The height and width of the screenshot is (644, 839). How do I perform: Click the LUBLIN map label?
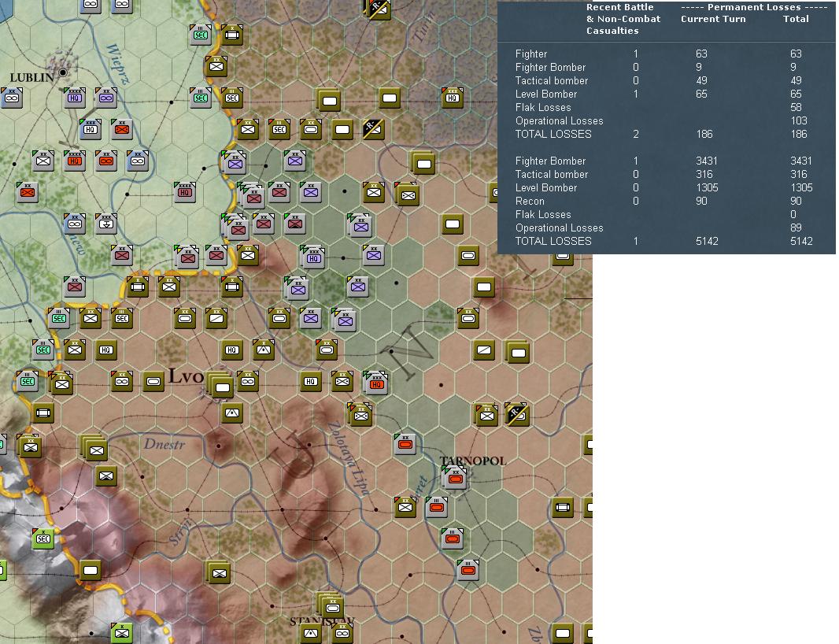click(x=31, y=78)
